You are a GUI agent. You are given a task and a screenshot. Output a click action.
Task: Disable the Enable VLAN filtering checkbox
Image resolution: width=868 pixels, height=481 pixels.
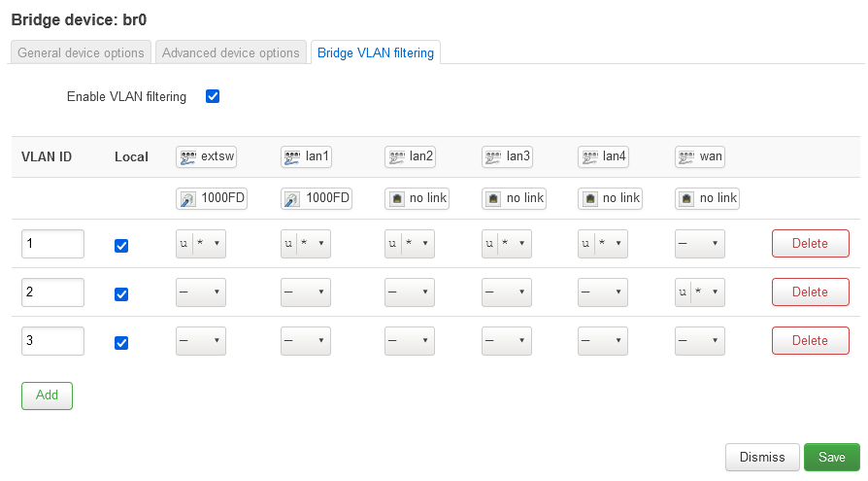click(x=213, y=96)
